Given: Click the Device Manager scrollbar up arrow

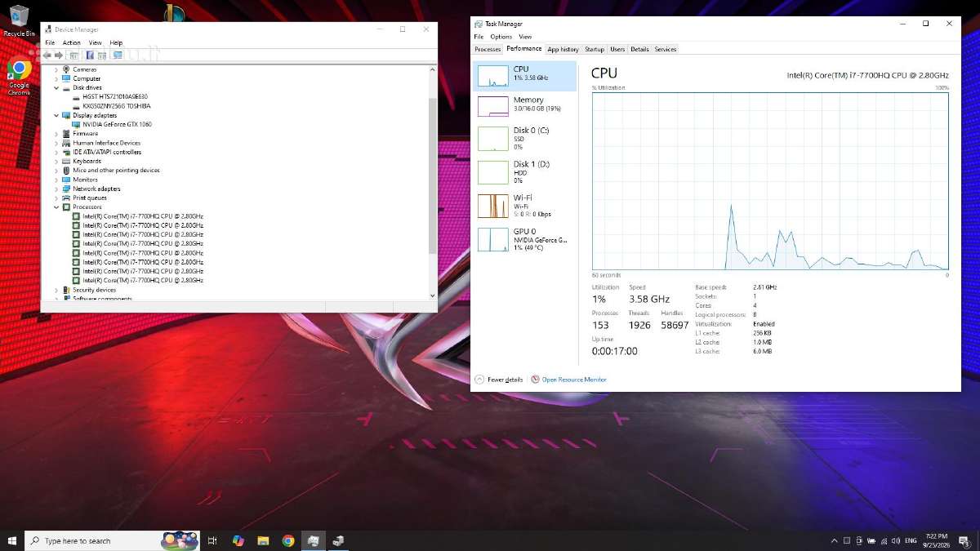Looking at the screenshot, I should (x=433, y=69).
